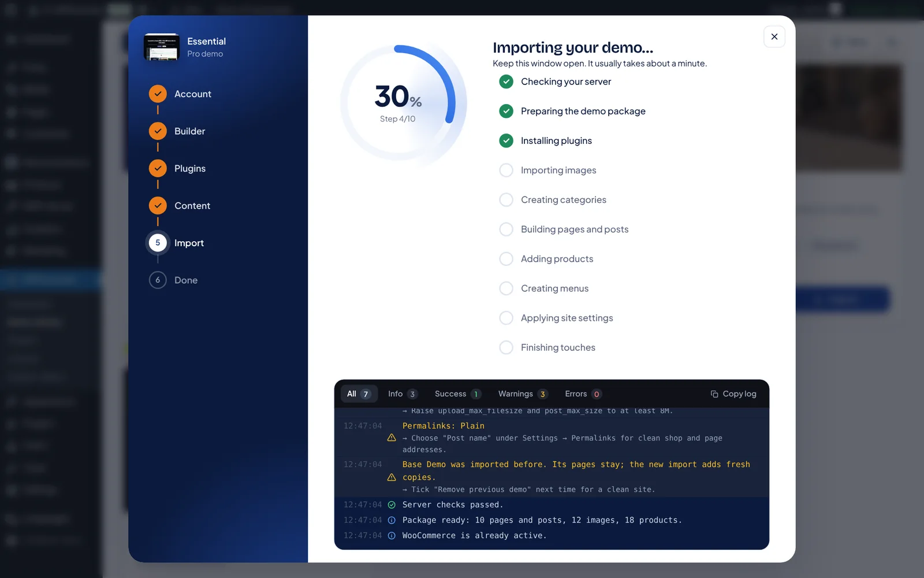Click the Essential Pro demo thumbnail
The image size is (924, 578).
[162, 47]
